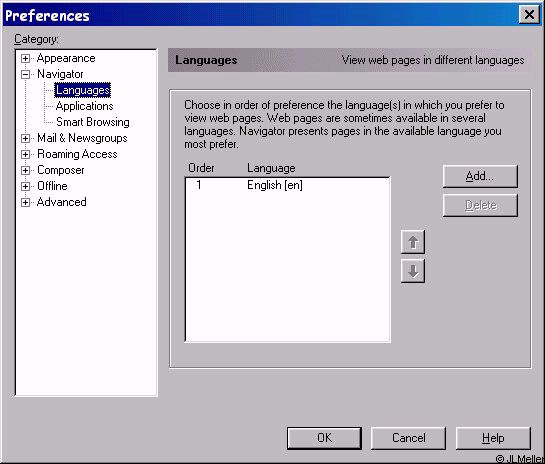Expand the Offline category node

tap(25, 186)
